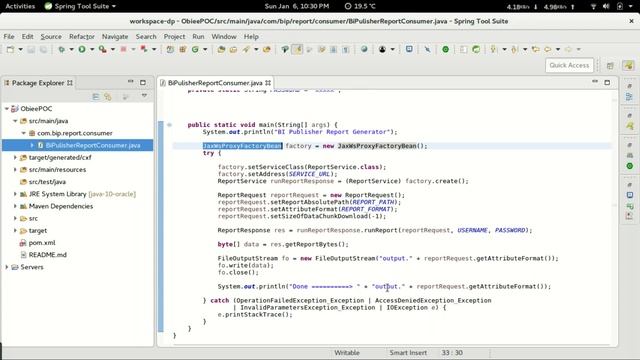
Task: Open the Window menu
Action: [x=224, y=36]
